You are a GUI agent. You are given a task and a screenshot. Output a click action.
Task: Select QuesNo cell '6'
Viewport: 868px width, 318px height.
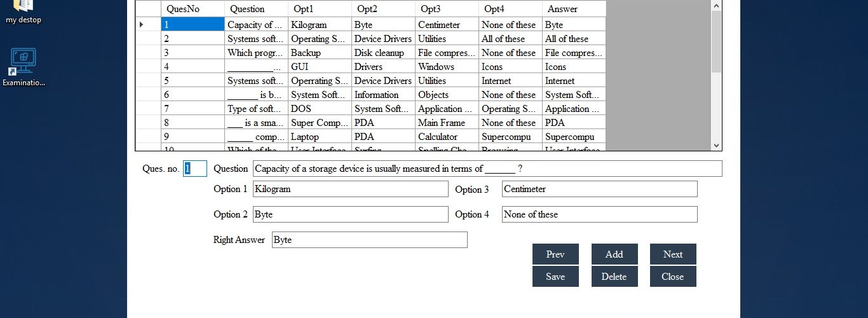(193, 95)
